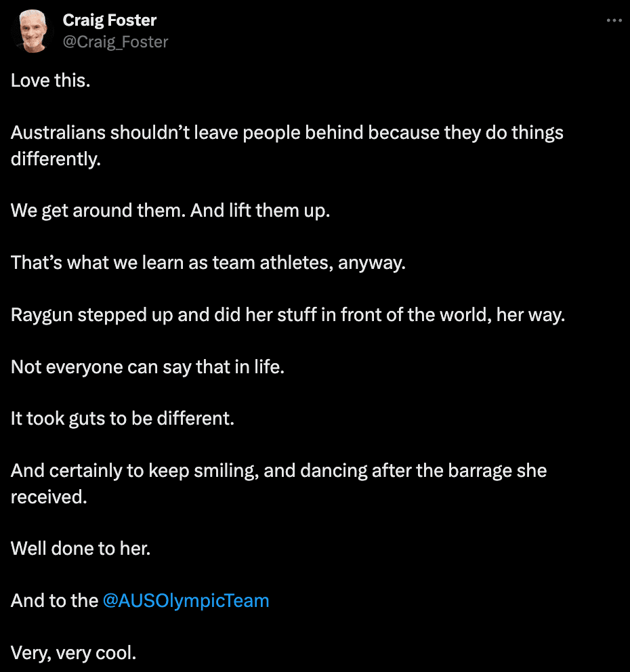Click the word "received." in the tweet
Screen dimensions: 630x672
[x=49, y=497]
